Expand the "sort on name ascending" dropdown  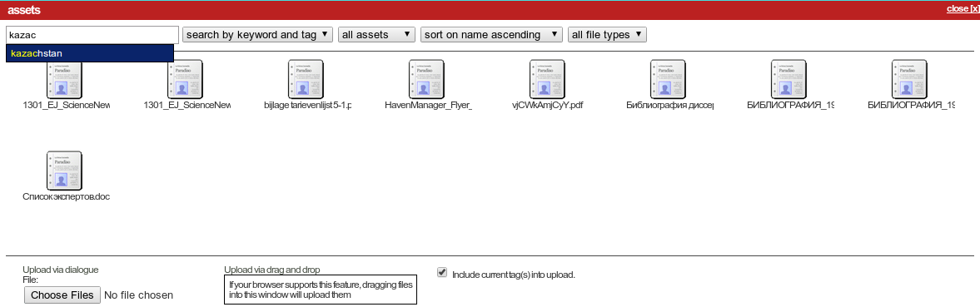[491, 35]
